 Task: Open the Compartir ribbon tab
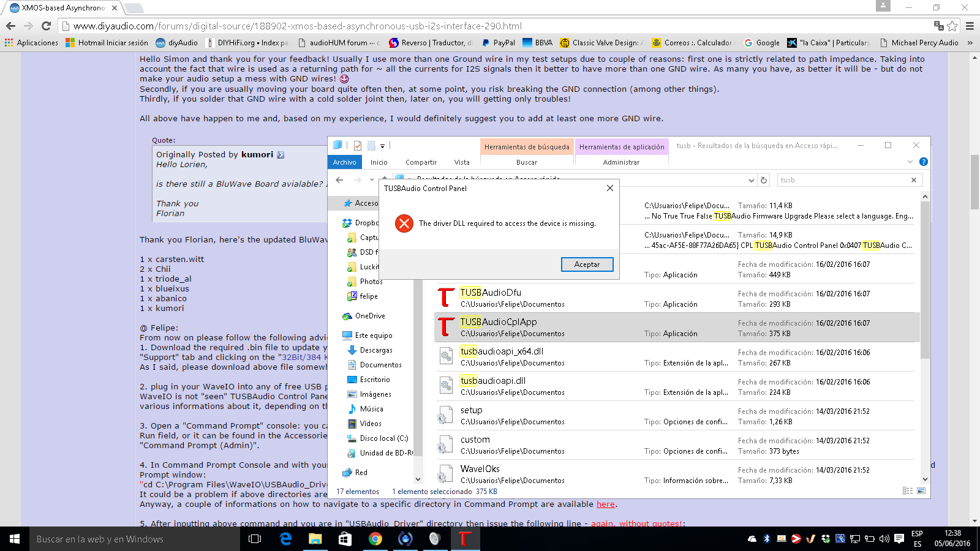point(421,162)
